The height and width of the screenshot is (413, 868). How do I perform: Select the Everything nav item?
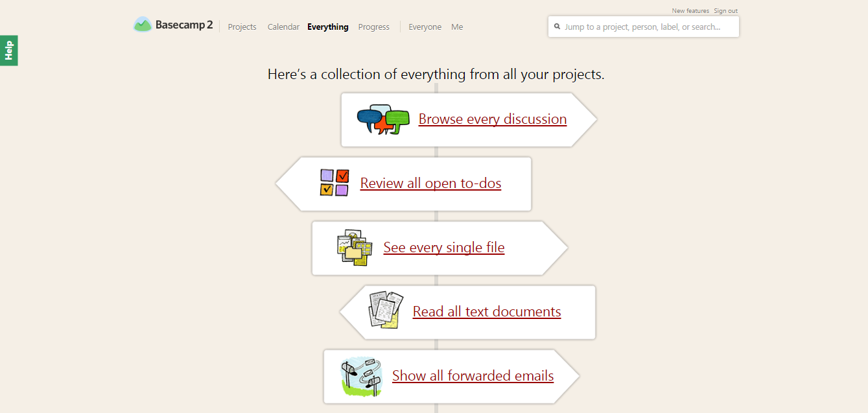pyautogui.click(x=328, y=27)
